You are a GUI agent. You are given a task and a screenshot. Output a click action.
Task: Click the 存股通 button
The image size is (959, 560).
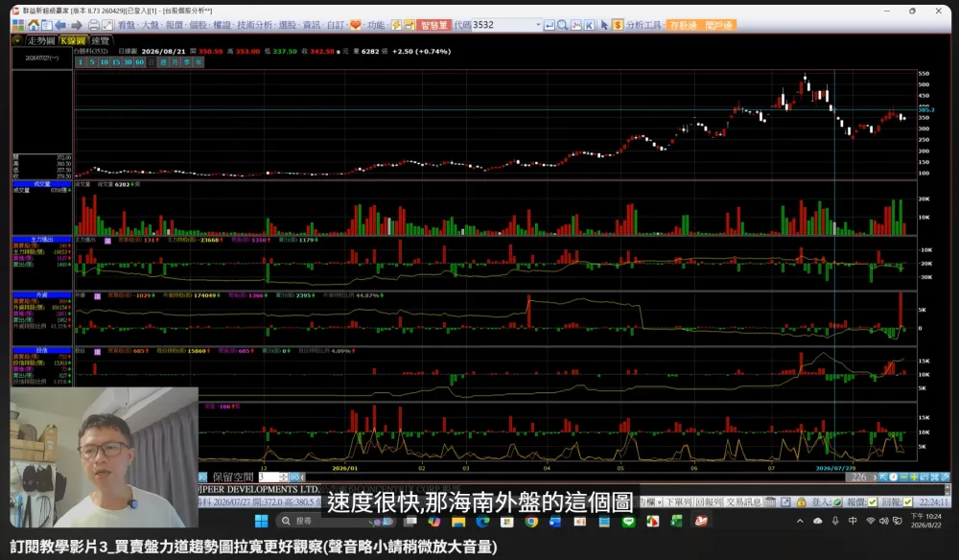pos(683,25)
